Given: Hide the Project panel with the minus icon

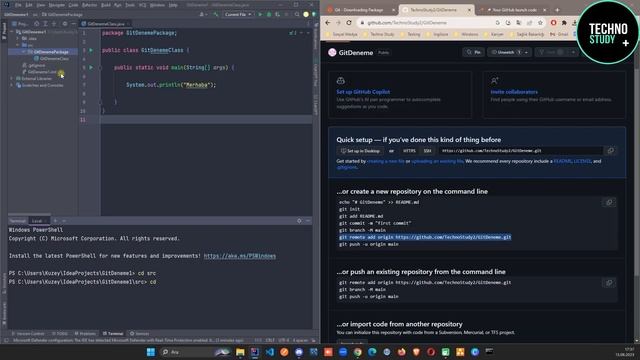Looking at the screenshot, I should [73, 24].
